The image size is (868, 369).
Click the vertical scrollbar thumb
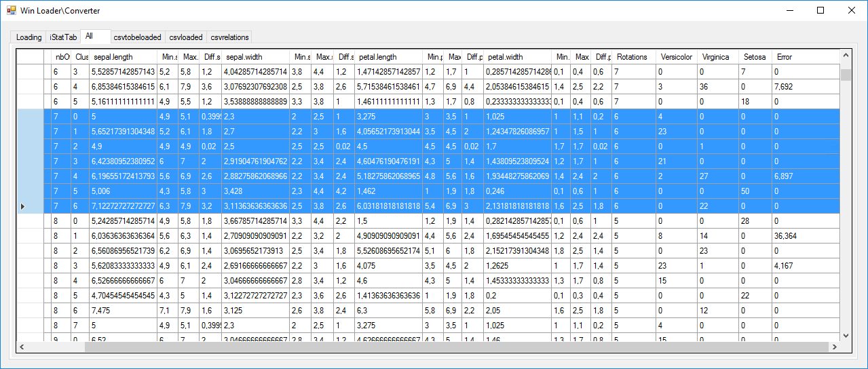(846, 74)
